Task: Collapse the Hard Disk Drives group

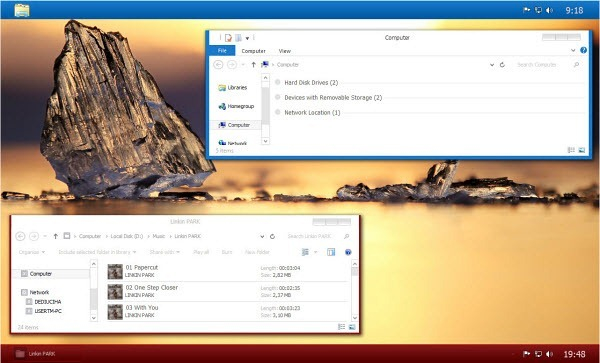Action: tap(278, 82)
